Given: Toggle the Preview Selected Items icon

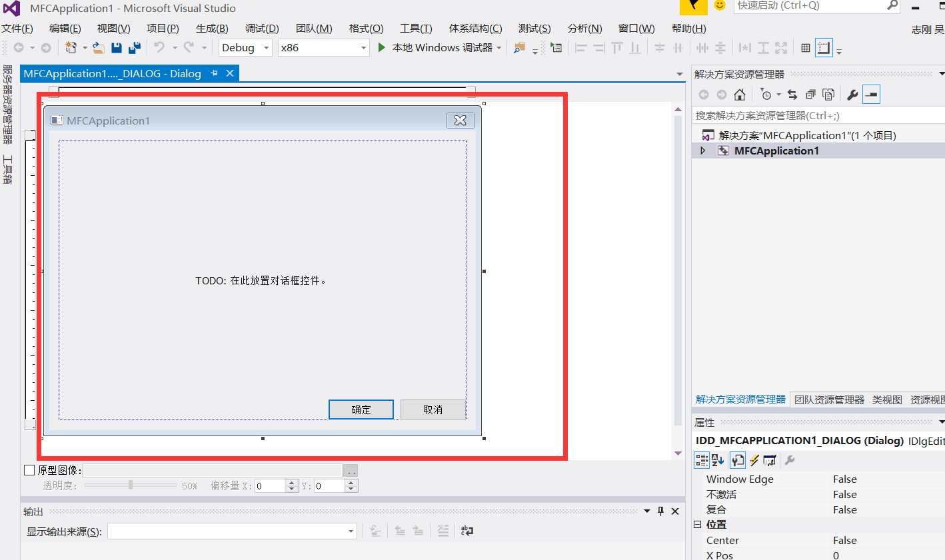Looking at the screenshot, I should tap(871, 95).
